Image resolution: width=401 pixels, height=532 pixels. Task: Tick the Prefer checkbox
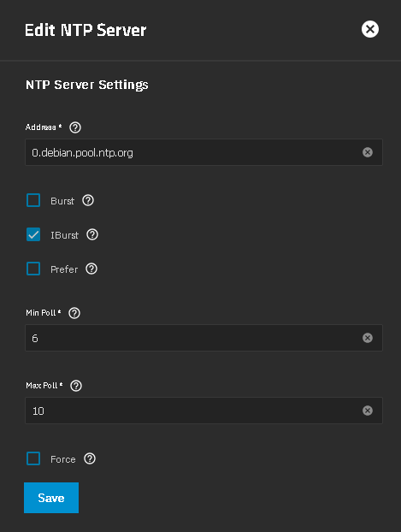coord(33,269)
